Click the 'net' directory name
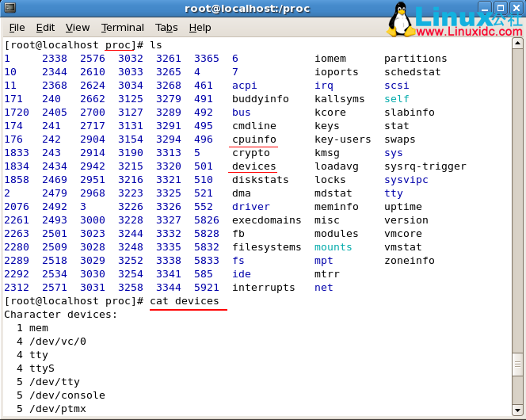526x420 pixels. click(324, 288)
